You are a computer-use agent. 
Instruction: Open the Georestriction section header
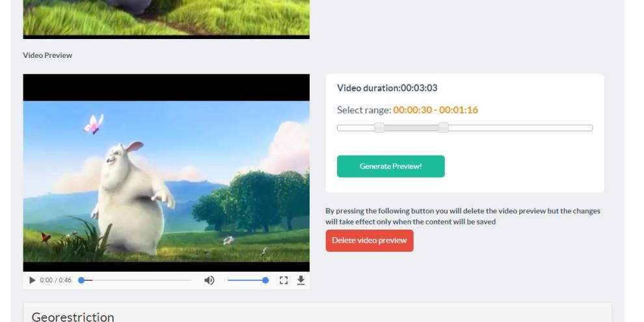(73, 317)
